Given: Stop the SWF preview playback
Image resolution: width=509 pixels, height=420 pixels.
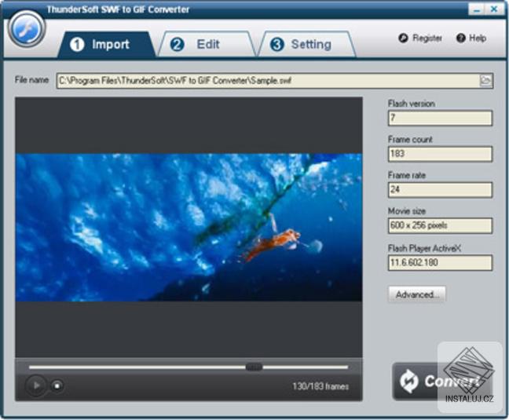Looking at the screenshot, I should [x=57, y=386].
